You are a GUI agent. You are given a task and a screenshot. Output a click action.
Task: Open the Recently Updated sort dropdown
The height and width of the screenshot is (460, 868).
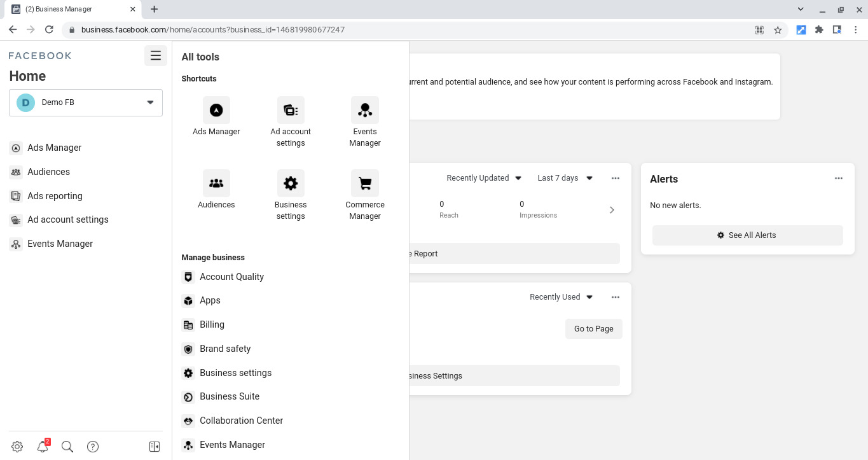[x=484, y=178]
